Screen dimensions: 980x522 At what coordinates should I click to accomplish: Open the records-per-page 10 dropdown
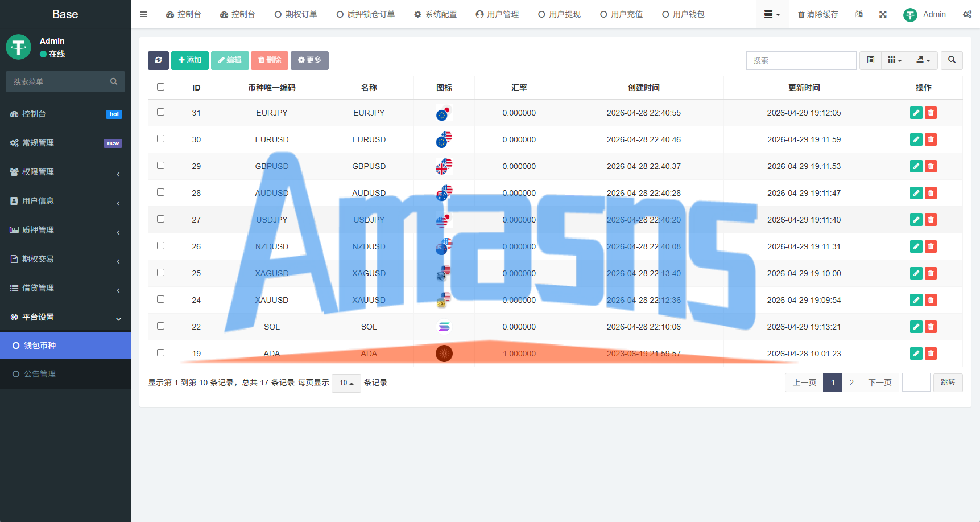pos(346,383)
